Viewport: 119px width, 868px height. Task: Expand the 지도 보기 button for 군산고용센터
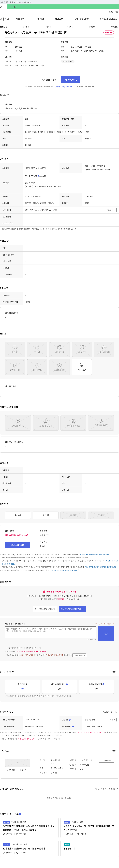pyautogui.click(x=111, y=720)
